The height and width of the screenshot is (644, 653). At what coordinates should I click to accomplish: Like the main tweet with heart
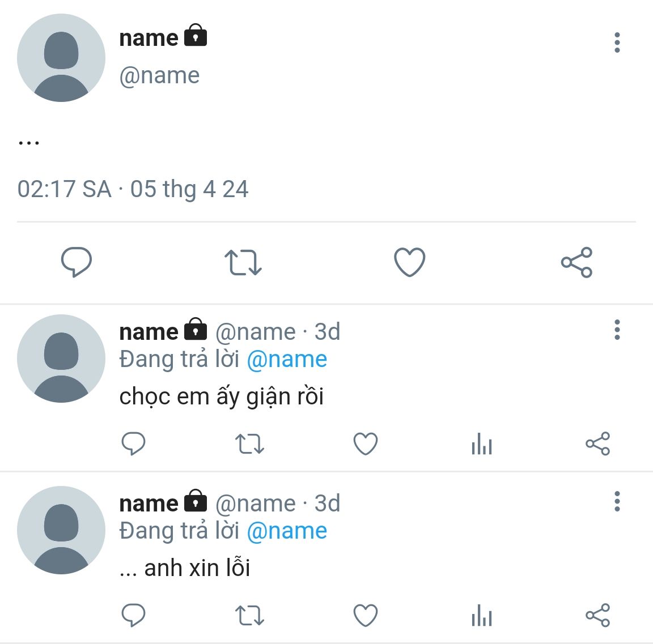click(409, 262)
